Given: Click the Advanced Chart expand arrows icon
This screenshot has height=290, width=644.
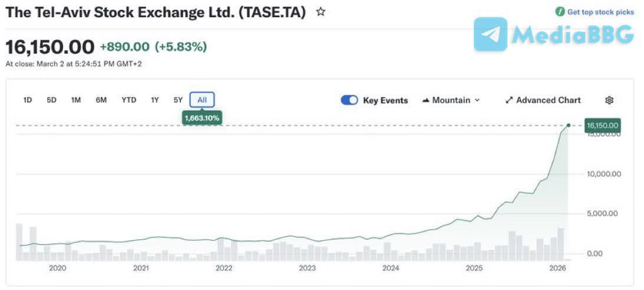Looking at the screenshot, I should [509, 101].
